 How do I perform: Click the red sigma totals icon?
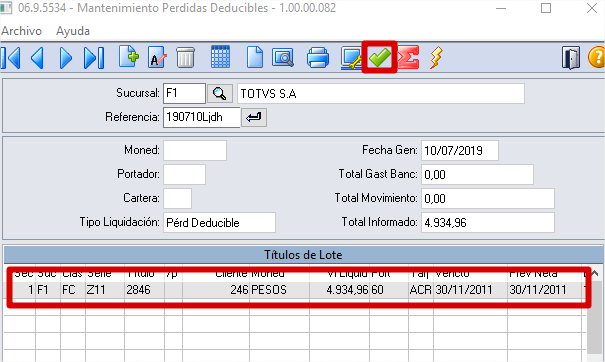coord(408,58)
